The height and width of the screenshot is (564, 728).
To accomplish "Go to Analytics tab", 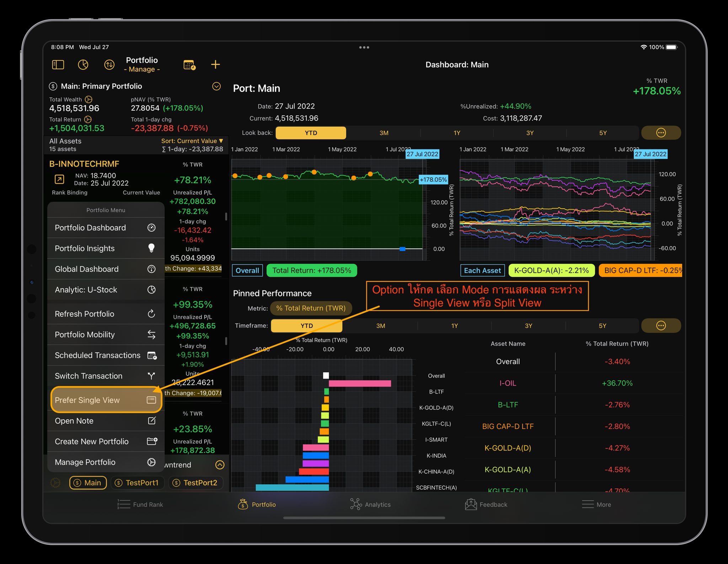I will [x=370, y=504].
